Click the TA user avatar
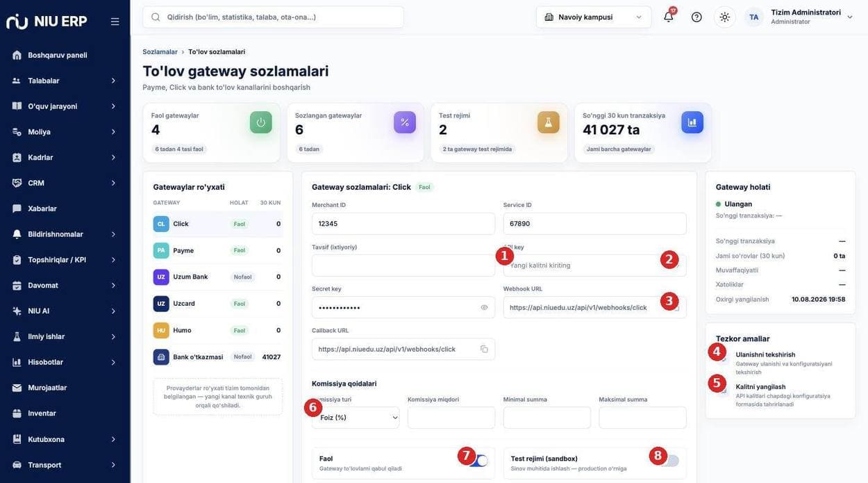868x483 pixels. coord(754,17)
